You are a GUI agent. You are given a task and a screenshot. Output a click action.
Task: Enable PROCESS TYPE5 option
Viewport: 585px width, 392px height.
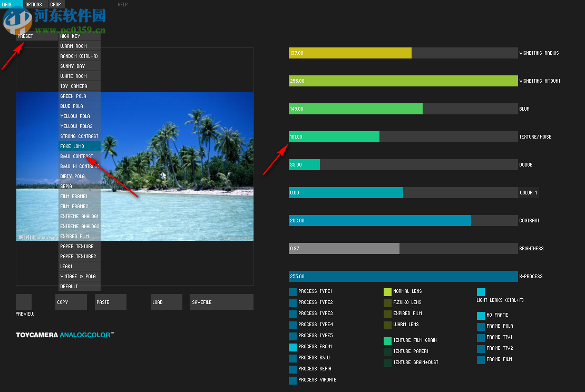[x=293, y=336]
